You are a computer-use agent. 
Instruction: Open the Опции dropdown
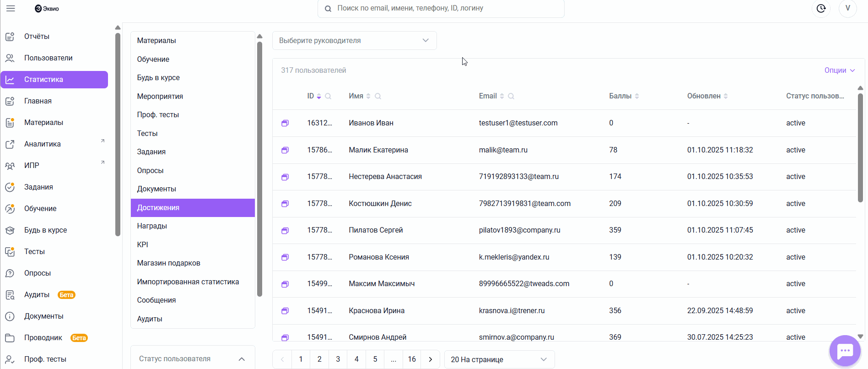point(839,70)
